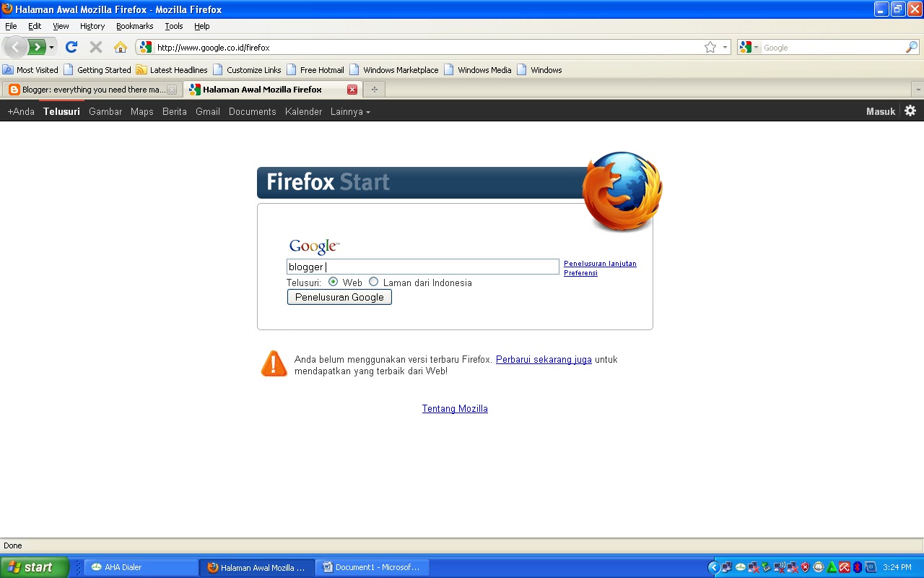Reload the page with the refresh icon
The width and height of the screenshot is (924, 578).
point(71,47)
